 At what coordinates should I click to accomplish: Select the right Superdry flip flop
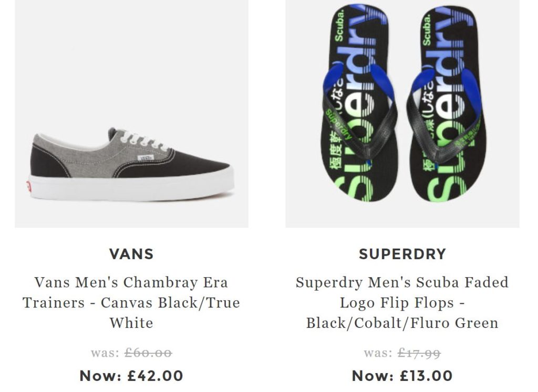pyautogui.click(x=447, y=105)
